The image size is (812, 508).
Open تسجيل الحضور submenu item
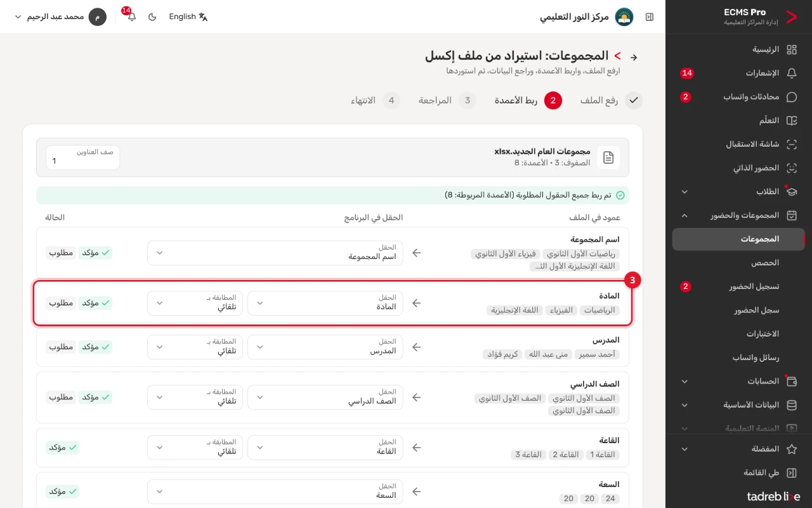pos(738,286)
